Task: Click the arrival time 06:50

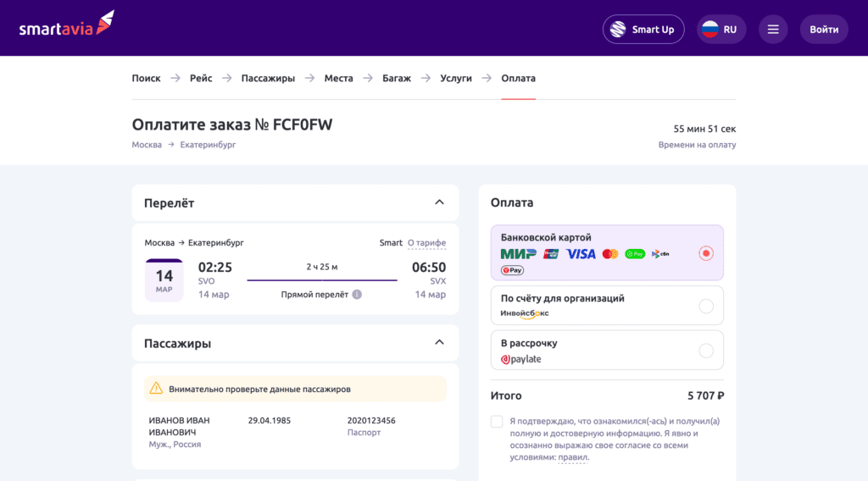Action: pyautogui.click(x=428, y=268)
